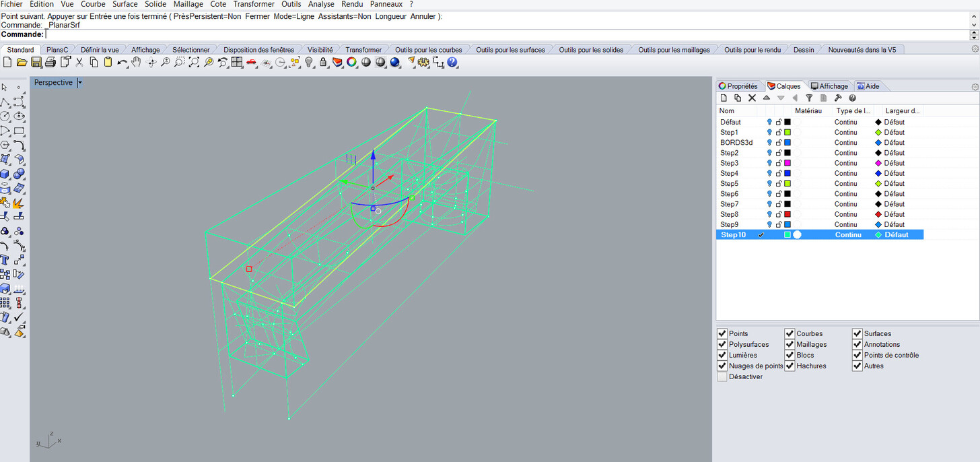Toggle the Polysurfaces filter checkbox
980x462 pixels.
point(722,344)
